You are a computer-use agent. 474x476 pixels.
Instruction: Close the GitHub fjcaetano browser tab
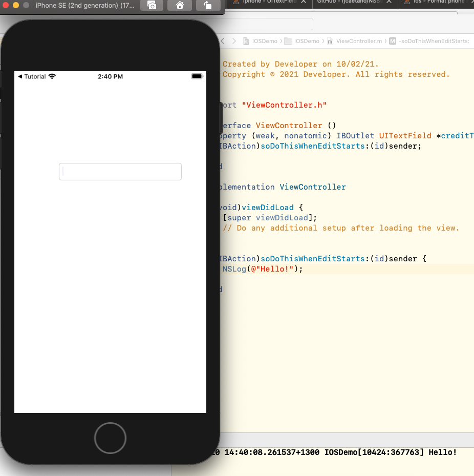click(x=389, y=2)
